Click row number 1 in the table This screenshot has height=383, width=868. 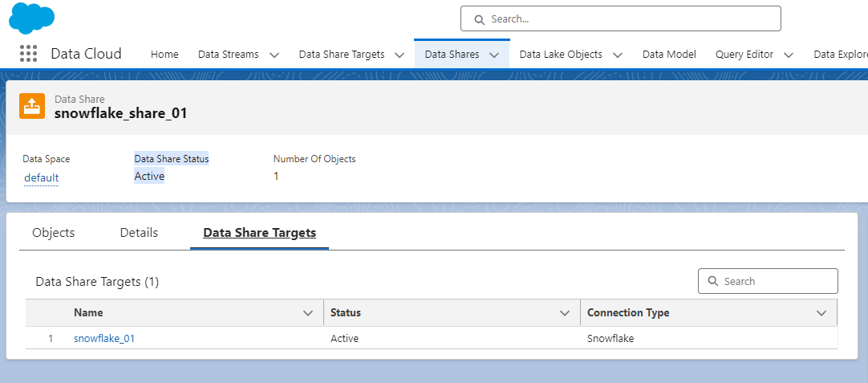[x=51, y=339]
